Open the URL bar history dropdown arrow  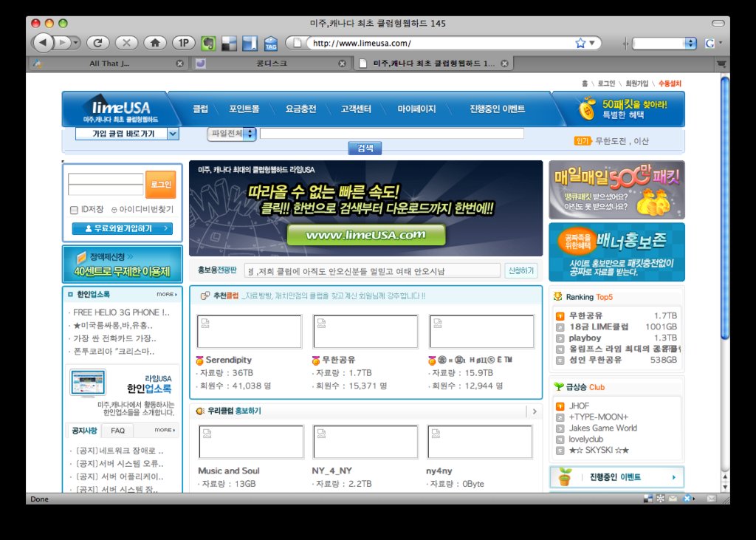click(x=592, y=43)
